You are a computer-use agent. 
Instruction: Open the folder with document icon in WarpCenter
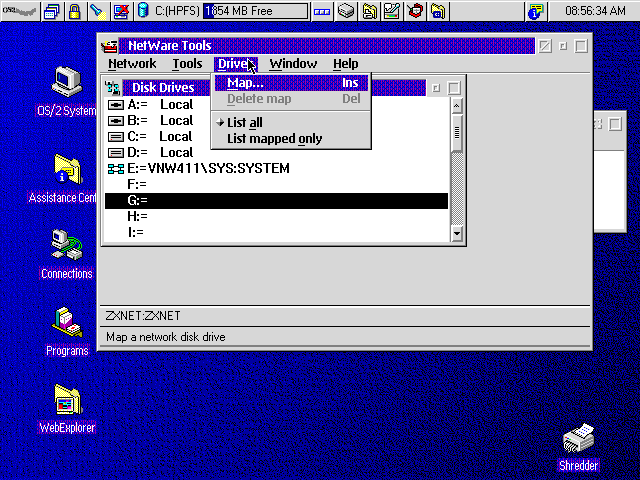pyautogui.click(x=369, y=11)
